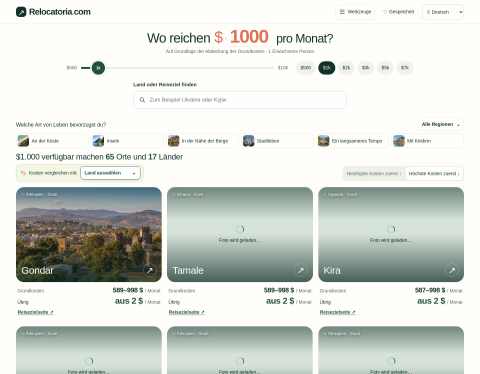Screen dimensions: 480x374
Task: Click the arrow icon on Kira card
Action: pyautogui.click(x=452, y=270)
